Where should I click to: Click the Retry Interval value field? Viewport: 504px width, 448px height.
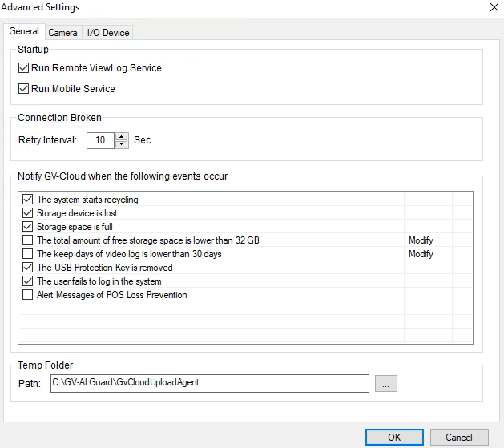(100, 140)
